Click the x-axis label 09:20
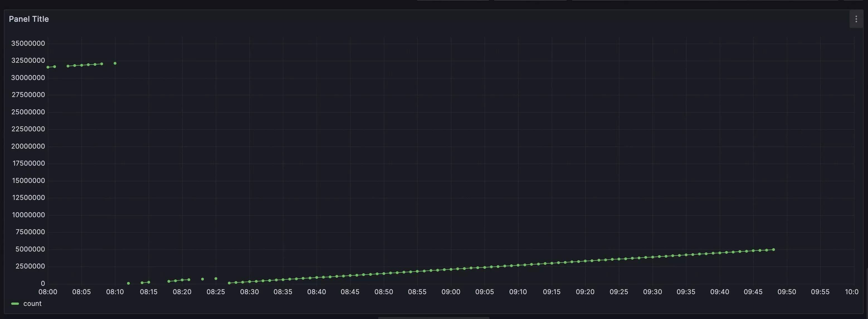The image size is (868, 319). [x=585, y=292]
